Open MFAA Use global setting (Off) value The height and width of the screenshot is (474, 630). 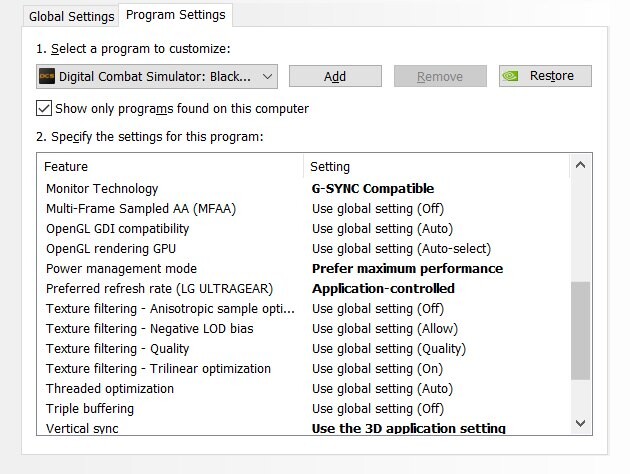[378, 208]
